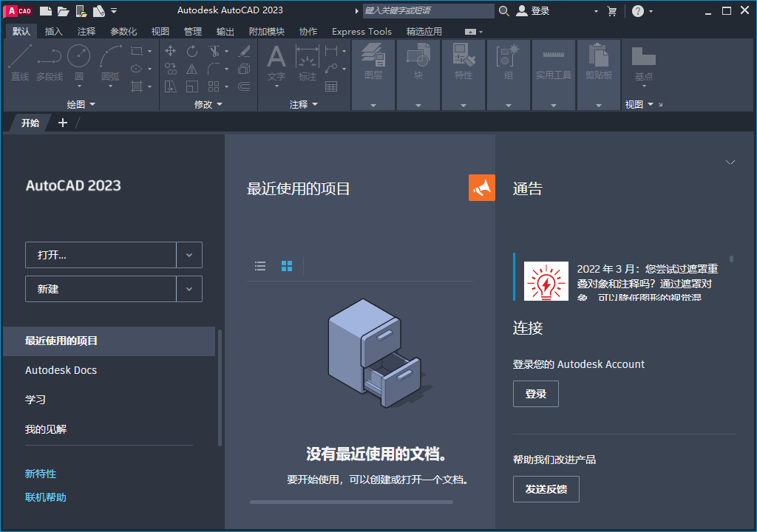Activate the Rotate tool in the Modify panel
The image size is (757, 532).
[x=192, y=51]
